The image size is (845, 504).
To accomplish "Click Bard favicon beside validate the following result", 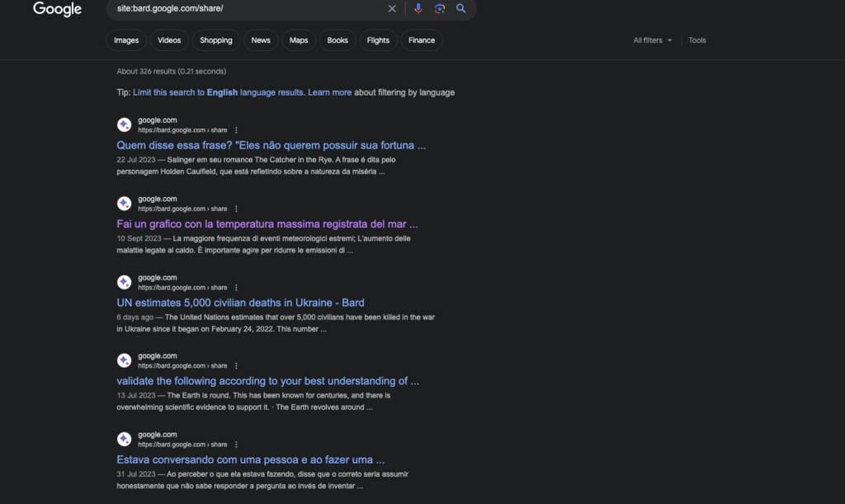I will pos(125,360).
